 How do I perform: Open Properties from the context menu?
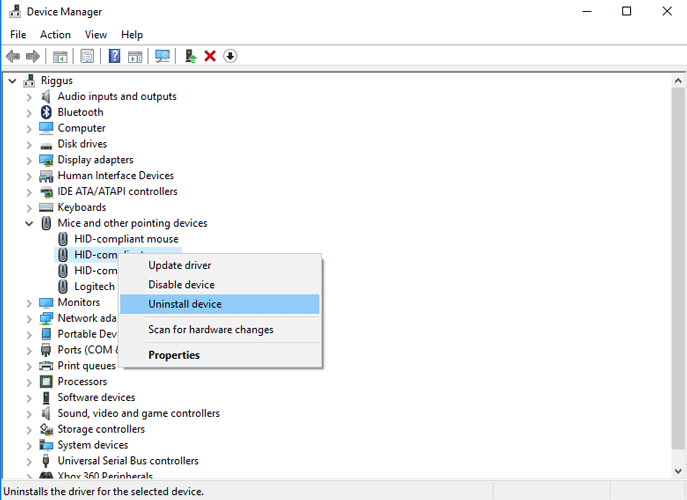point(174,355)
